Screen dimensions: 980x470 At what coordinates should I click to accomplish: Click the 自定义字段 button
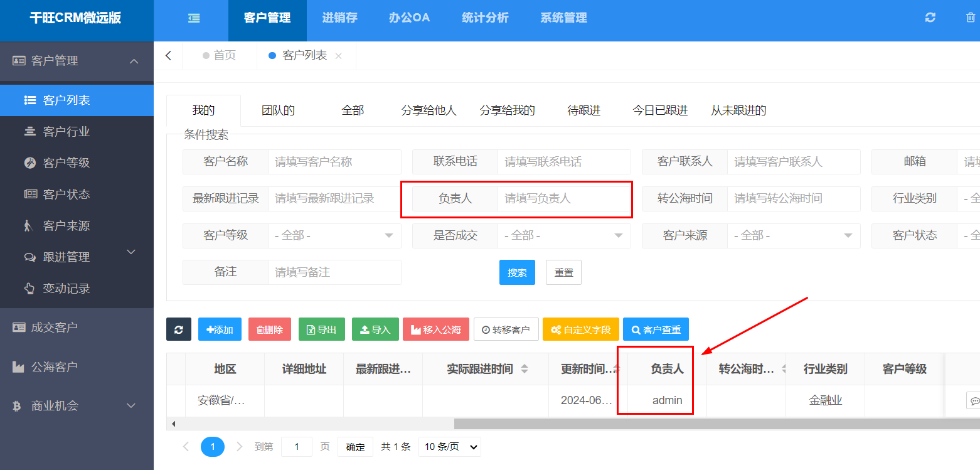click(581, 329)
